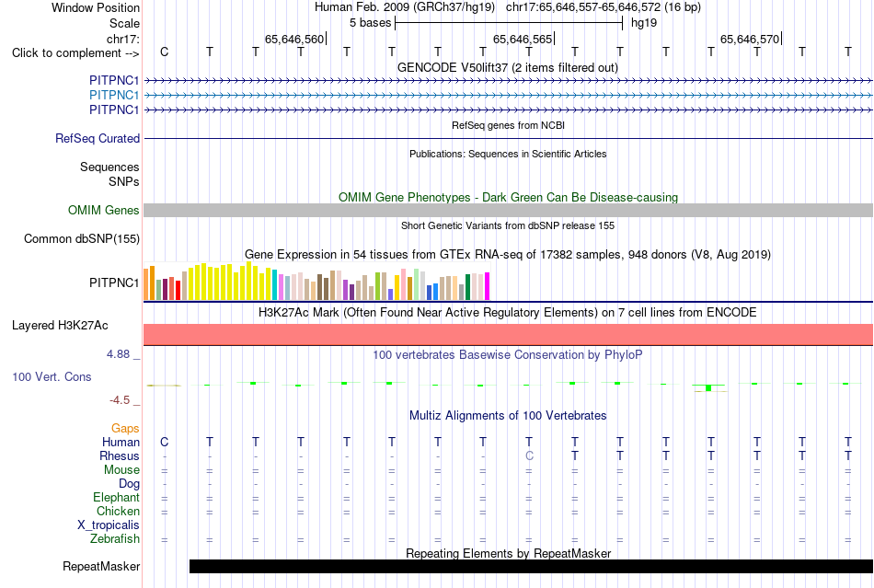Viewport: 874px width, 588px height.
Task: Click 'Short Genetic Variants from dbSNP release 155'
Action: (508, 225)
